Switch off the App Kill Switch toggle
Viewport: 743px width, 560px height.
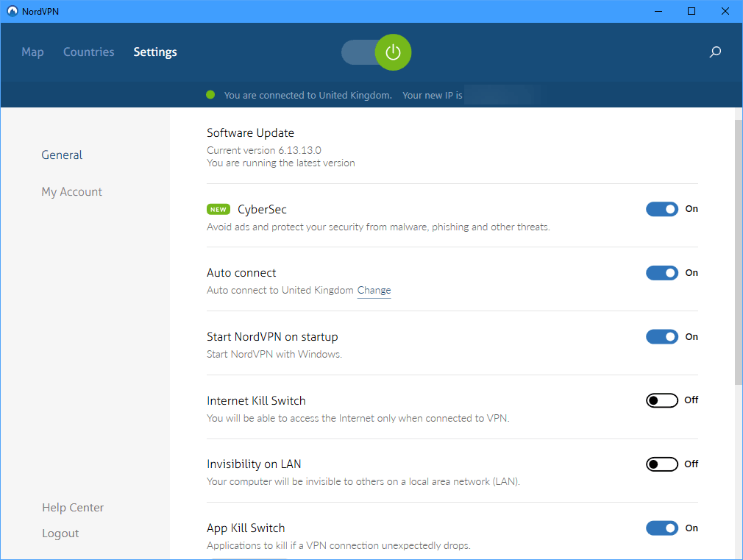[662, 528]
